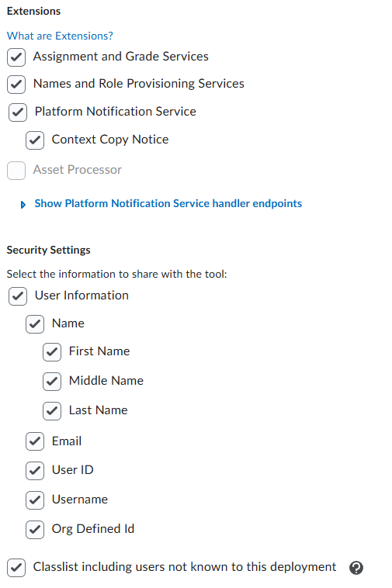Click the 'Org Defined Id' label
This screenshot has width=392, height=588.
[x=93, y=529]
